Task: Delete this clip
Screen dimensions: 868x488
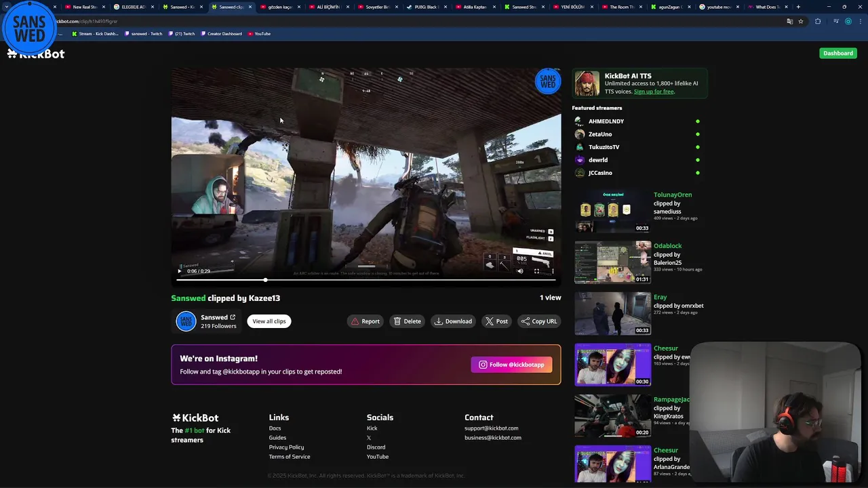Action: click(x=407, y=321)
